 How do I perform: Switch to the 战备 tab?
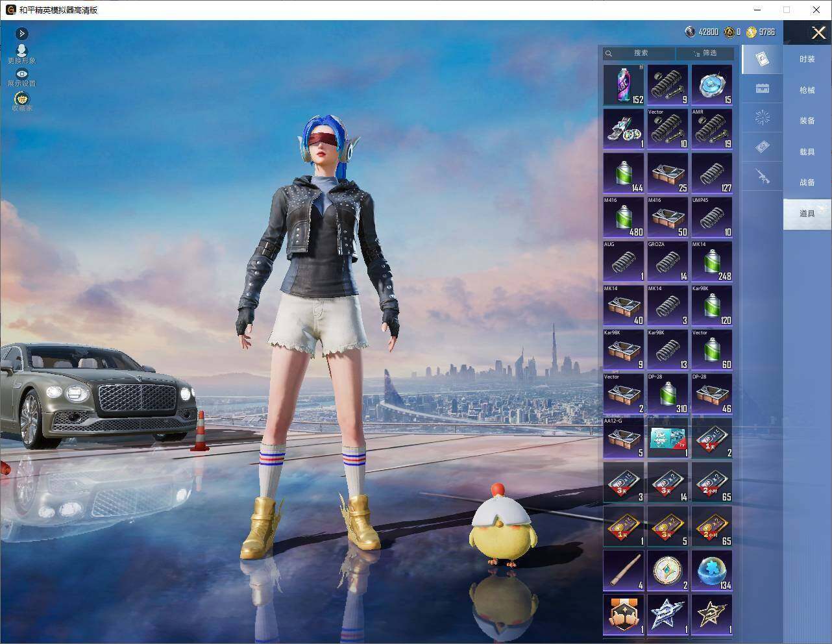point(807,182)
